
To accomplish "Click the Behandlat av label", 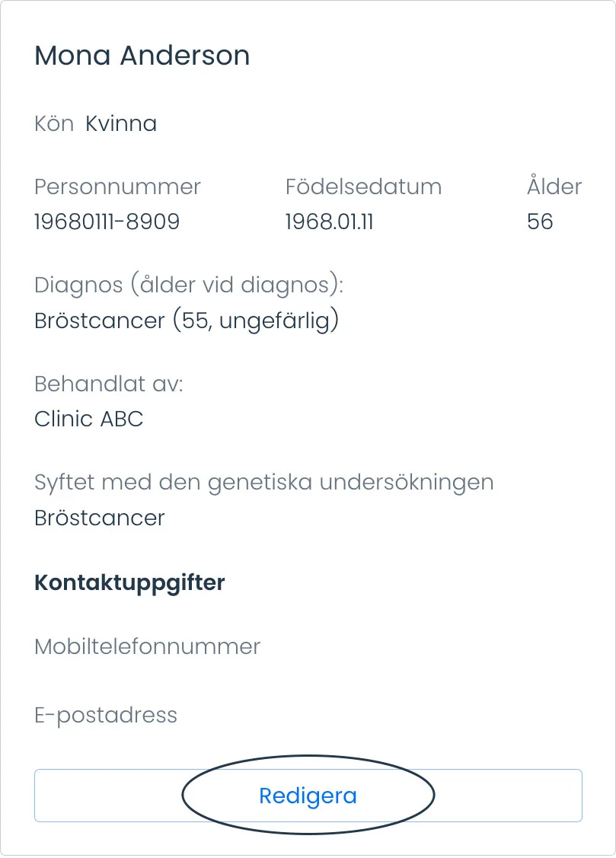I will [109, 384].
